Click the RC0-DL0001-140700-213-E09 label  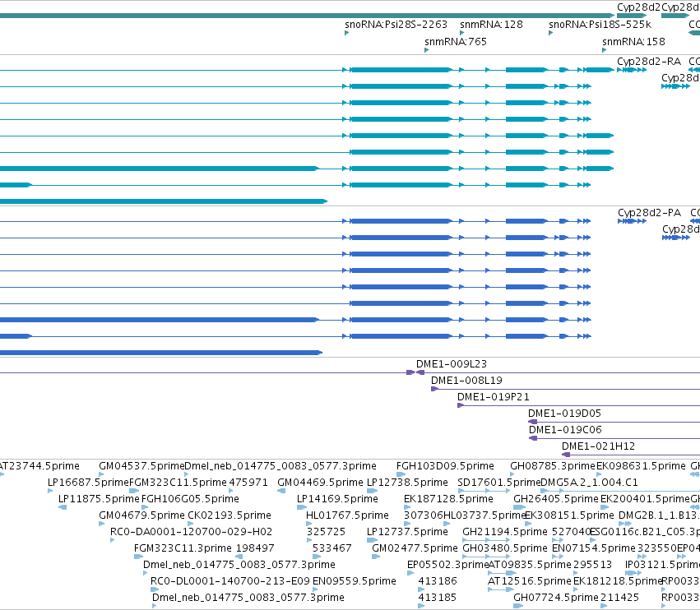coord(230,581)
